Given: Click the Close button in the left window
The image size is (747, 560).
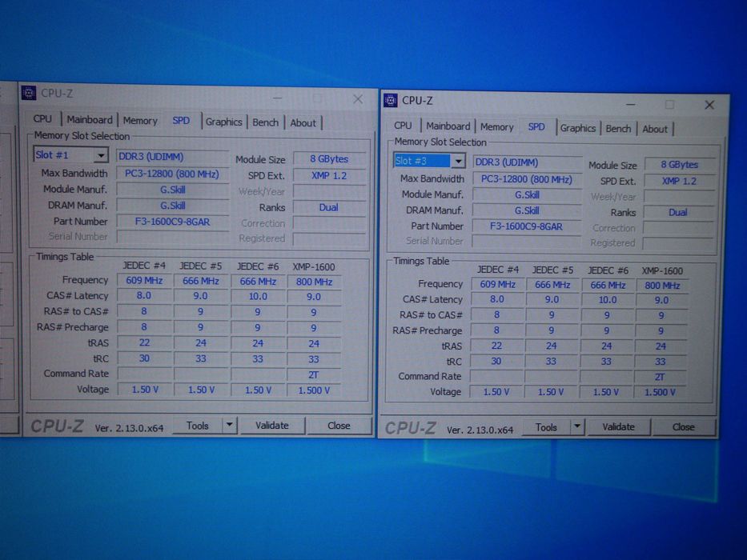Looking at the screenshot, I should (339, 426).
